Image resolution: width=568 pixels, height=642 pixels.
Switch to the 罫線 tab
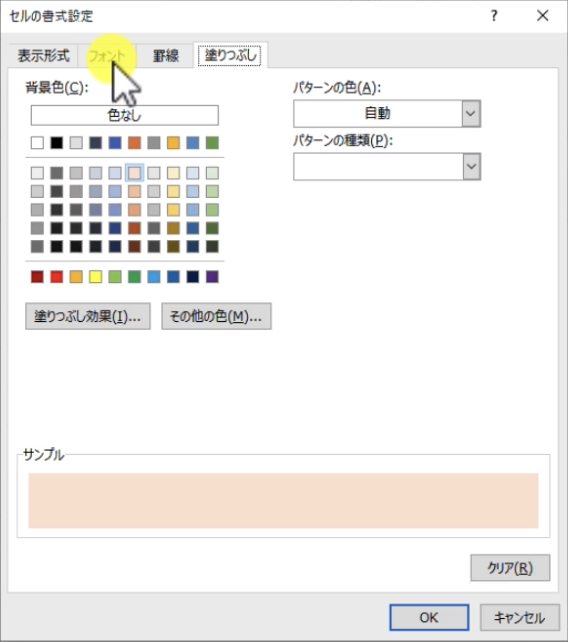click(166, 55)
